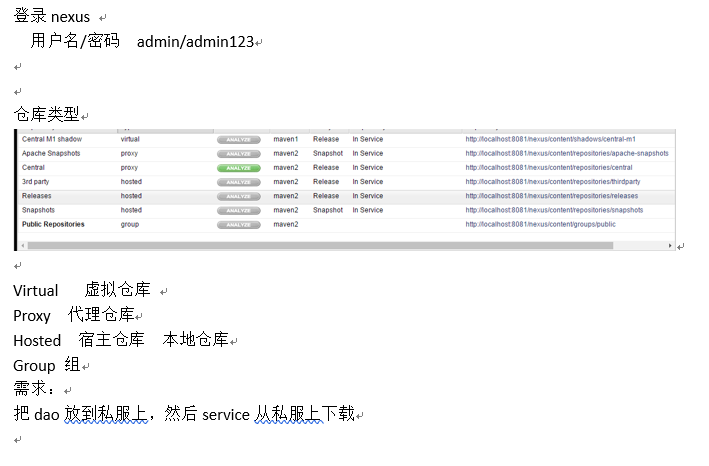Click ANALYZE button in Snapshots row

(x=239, y=211)
